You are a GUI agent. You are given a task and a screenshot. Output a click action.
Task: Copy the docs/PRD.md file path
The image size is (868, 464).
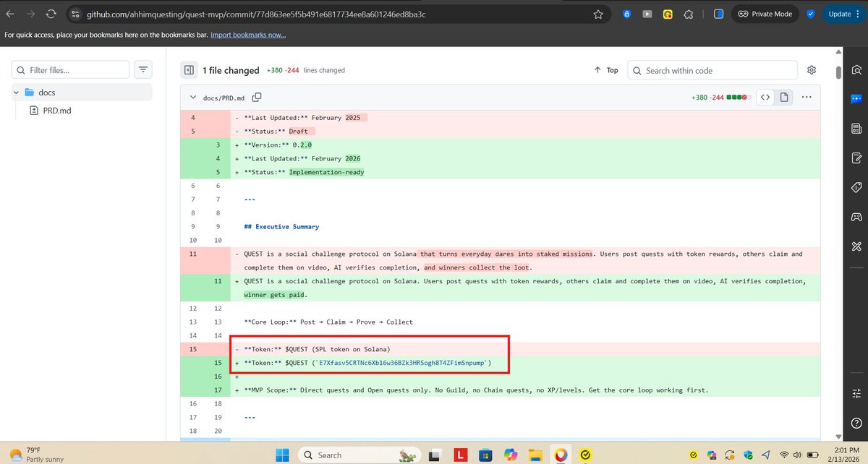click(257, 96)
